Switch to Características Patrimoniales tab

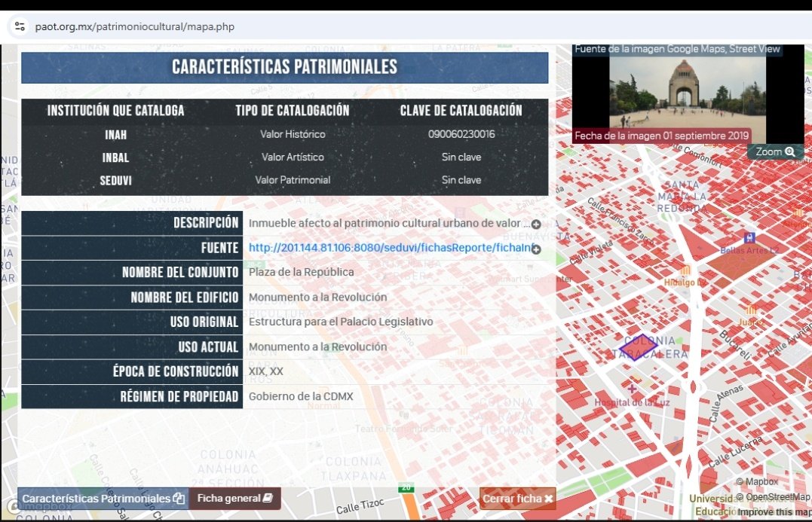coord(103,498)
